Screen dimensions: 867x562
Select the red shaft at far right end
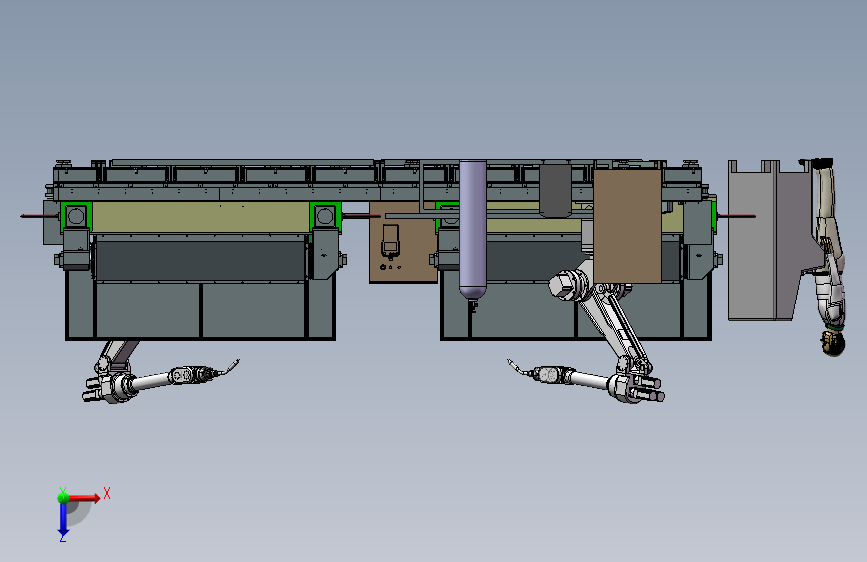[x=737, y=216]
